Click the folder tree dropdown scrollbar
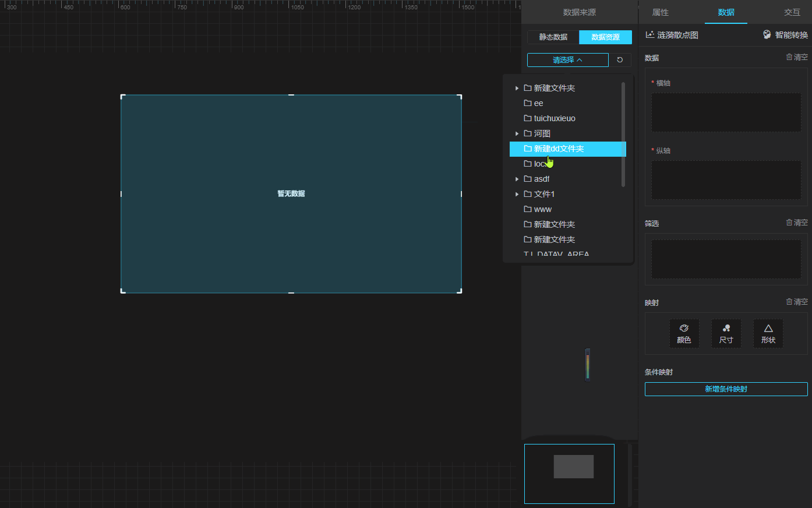The image size is (812, 508). click(623, 134)
